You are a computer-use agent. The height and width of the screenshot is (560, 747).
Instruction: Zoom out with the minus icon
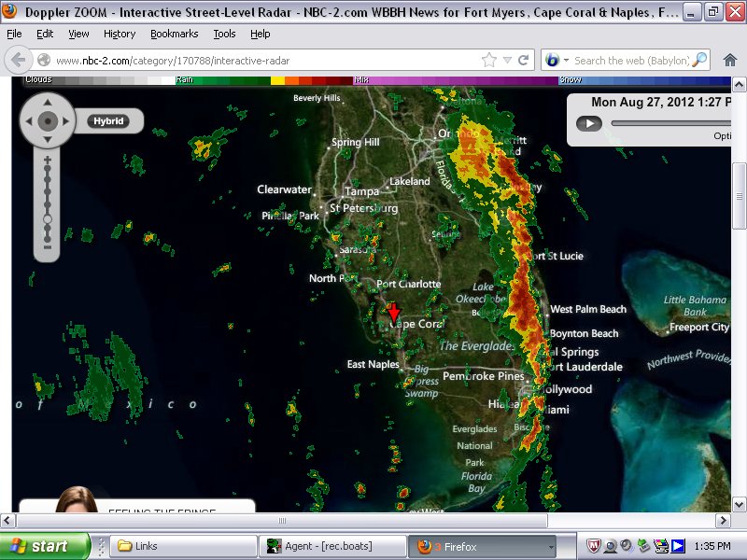[47, 246]
